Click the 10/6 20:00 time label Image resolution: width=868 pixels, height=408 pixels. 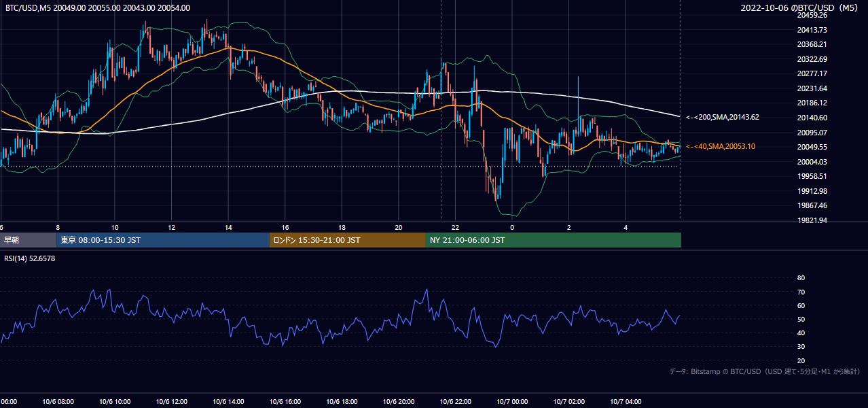click(398, 402)
